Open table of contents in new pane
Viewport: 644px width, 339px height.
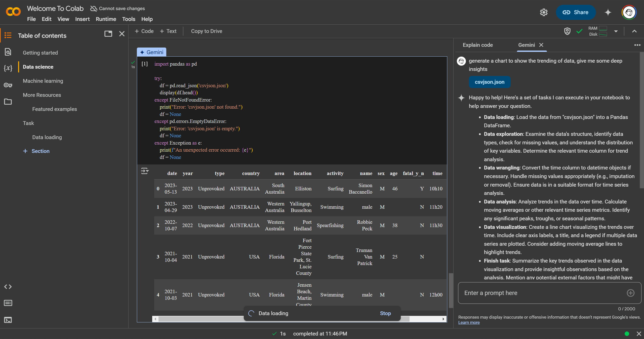point(108,34)
